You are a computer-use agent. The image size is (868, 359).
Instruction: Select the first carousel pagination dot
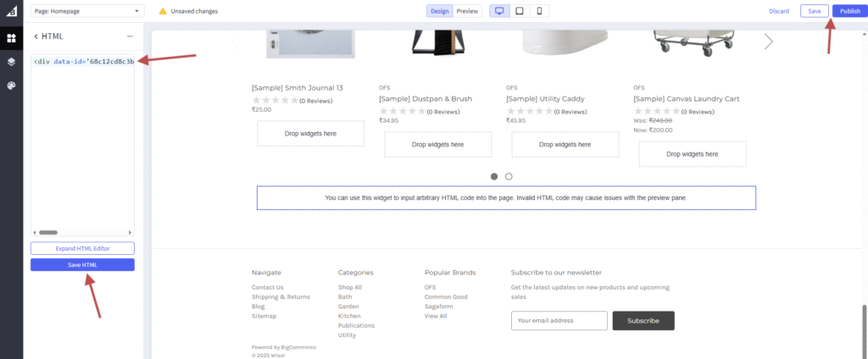pos(494,177)
